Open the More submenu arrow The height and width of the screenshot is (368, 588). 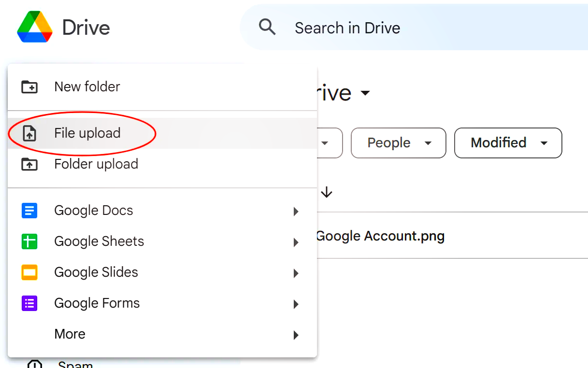click(296, 335)
